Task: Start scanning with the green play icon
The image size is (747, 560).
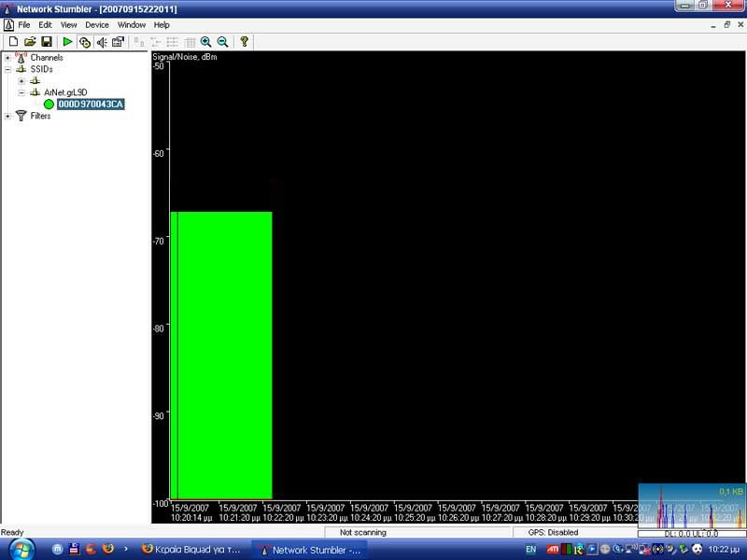Action: pyautogui.click(x=67, y=42)
